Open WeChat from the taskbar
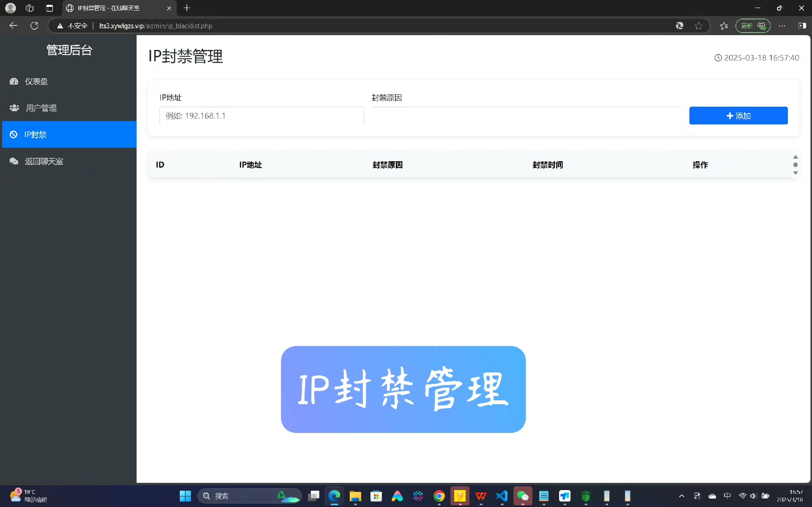This screenshot has height=507, width=812. 523,496
